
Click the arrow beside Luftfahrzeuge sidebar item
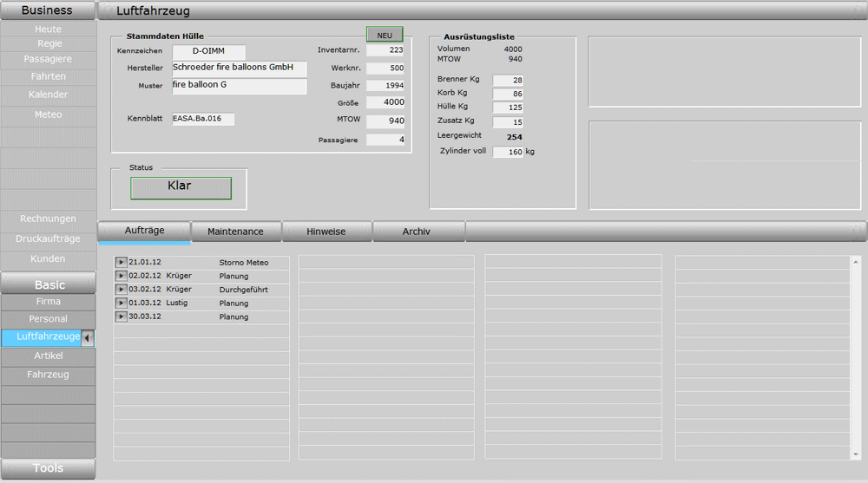point(88,337)
